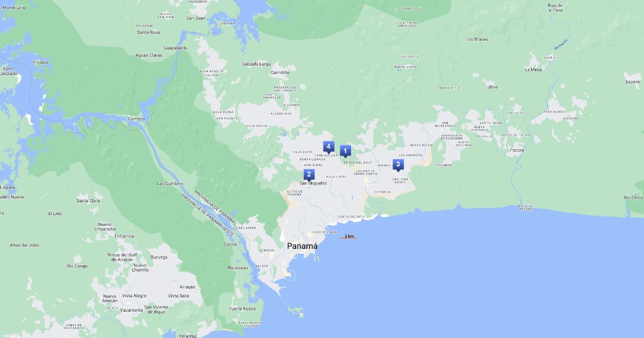Screen dimensions: 644x338
Task: Click map marker number 1
Action: click(x=345, y=151)
